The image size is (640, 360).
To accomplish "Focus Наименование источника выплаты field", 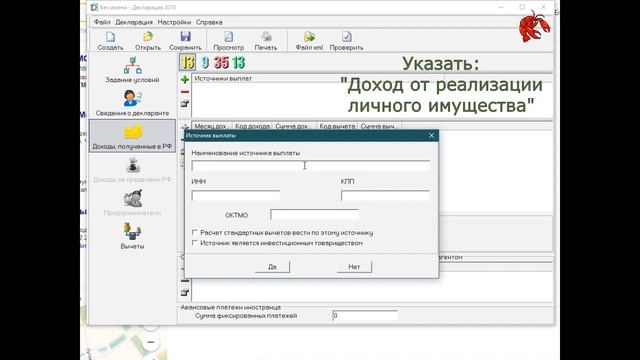I will 311,165.
